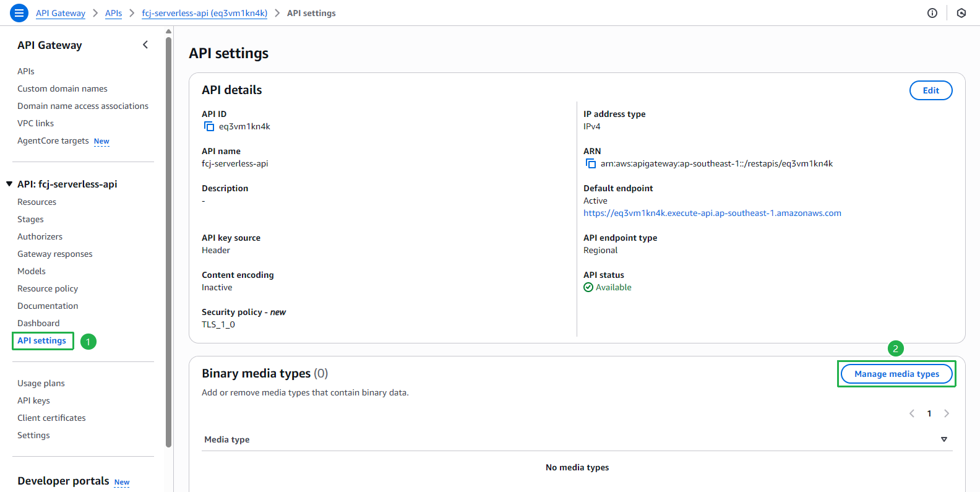The width and height of the screenshot is (980, 492).
Task: Open Stages in the sidebar
Action: pos(30,219)
